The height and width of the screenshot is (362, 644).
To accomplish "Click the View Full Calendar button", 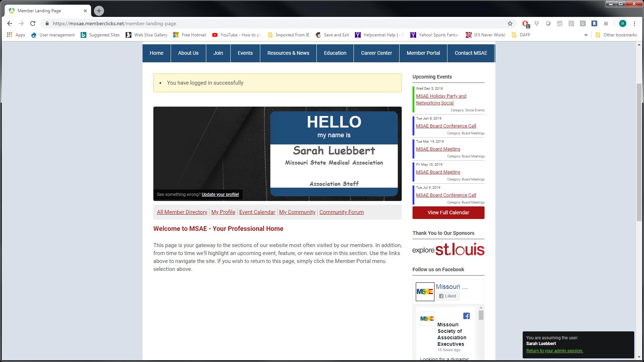I will (x=448, y=213).
